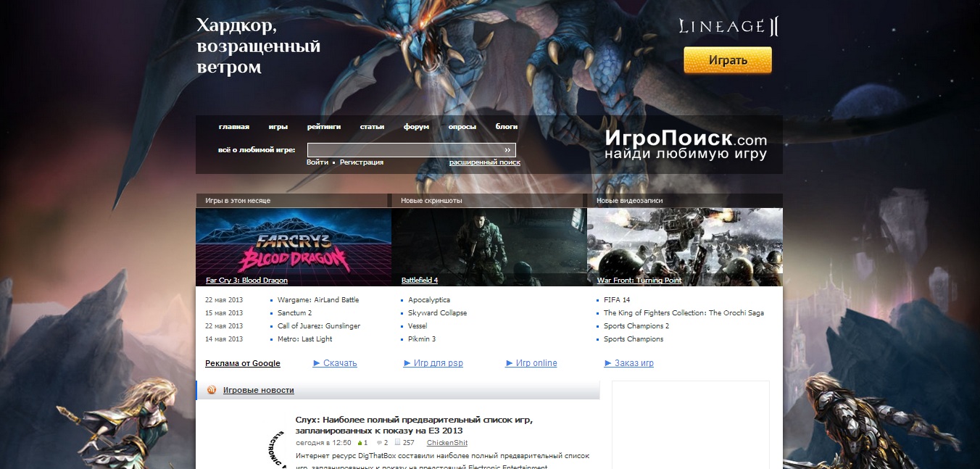Click the Игр online ad link
Screen dimensions: 980x469
531,363
